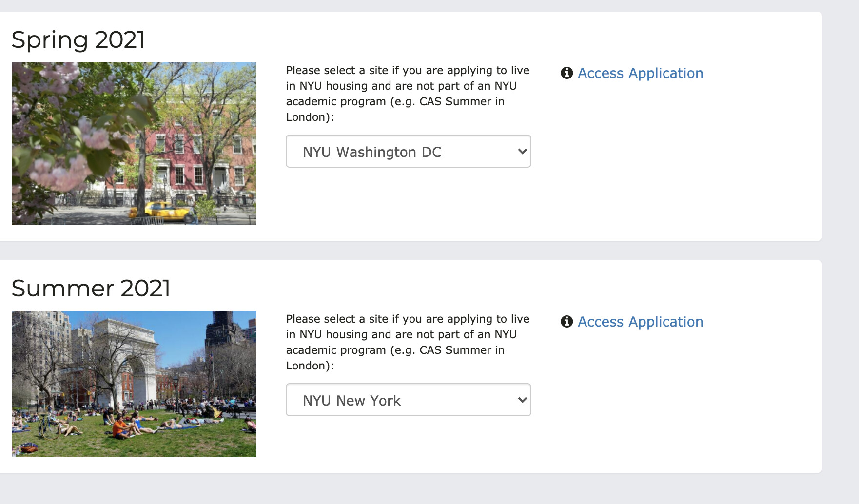
Task: Click the person in orange shirt on the lawn
Action: [119, 428]
